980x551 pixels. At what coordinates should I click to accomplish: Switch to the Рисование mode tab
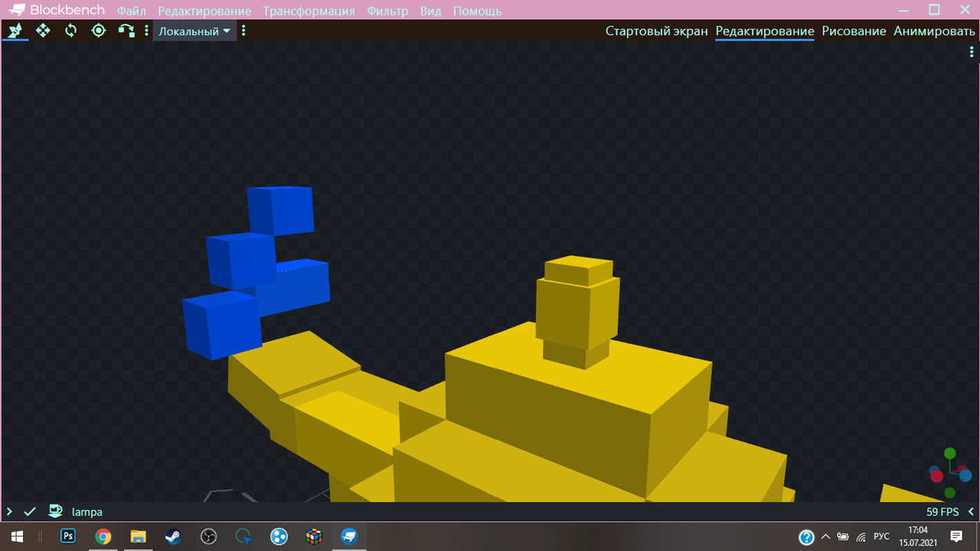(x=854, y=31)
